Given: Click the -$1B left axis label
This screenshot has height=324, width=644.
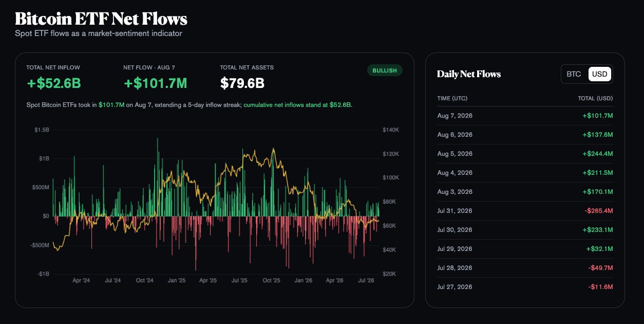Looking at the screenshot, I should (x=43, y=274).
